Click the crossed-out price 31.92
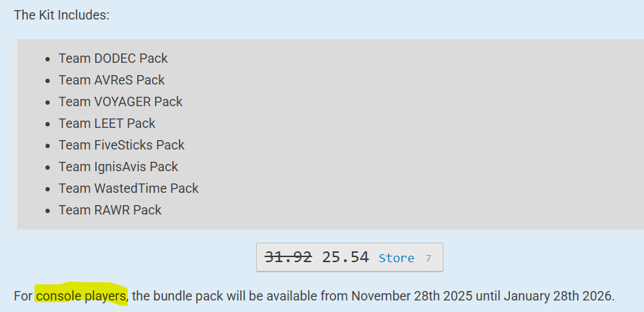 click(x=288, y=257)
